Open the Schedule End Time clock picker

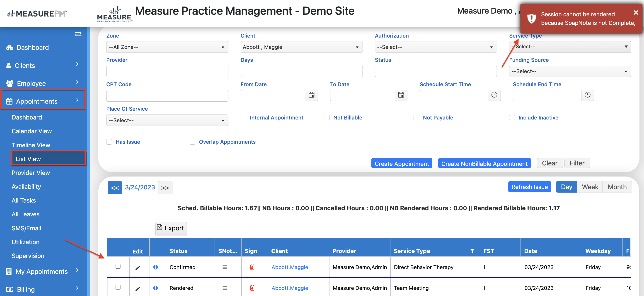(x=587, y=95)
